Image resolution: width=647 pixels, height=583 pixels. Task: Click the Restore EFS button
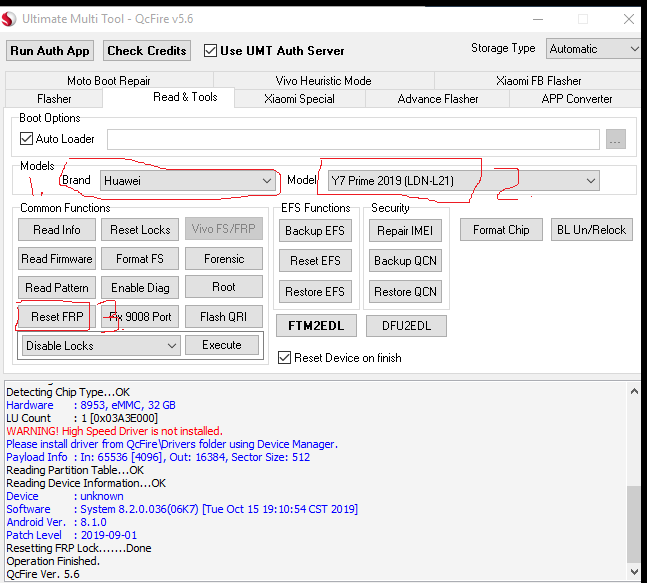(x=315, y=292)
